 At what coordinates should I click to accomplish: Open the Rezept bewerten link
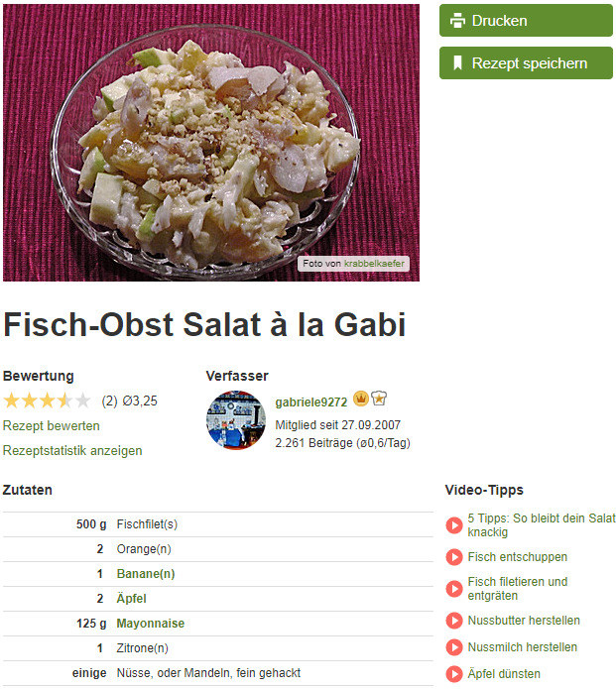[x=51, y=425]
